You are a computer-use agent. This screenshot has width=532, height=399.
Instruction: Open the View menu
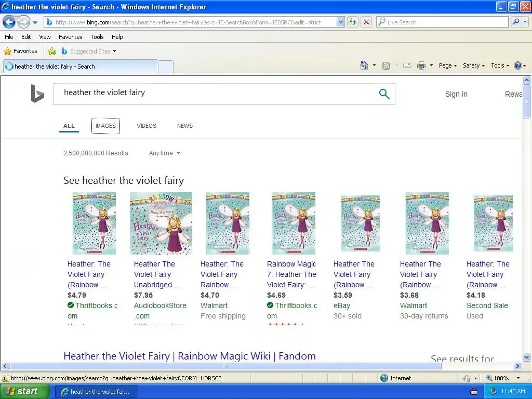45,37
